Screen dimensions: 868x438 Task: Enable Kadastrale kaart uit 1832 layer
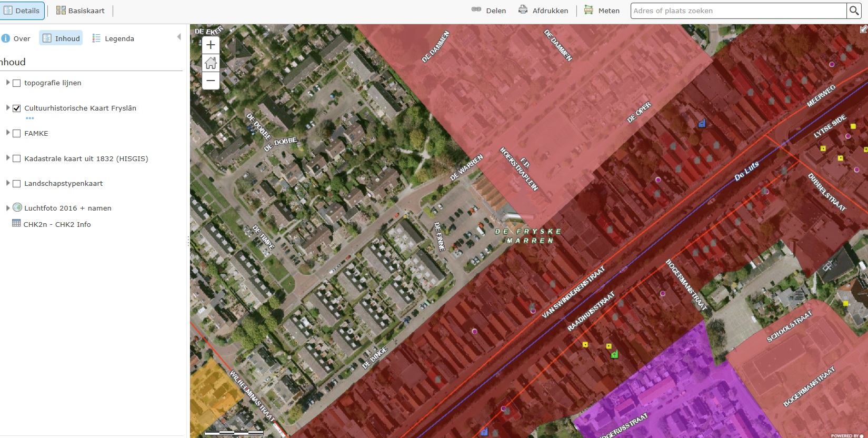(17, 158)
